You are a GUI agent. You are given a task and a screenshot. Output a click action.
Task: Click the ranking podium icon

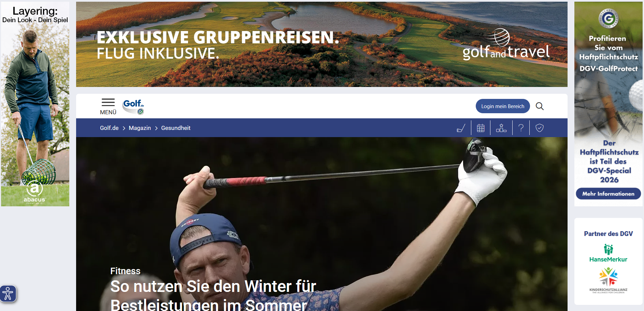501,128
